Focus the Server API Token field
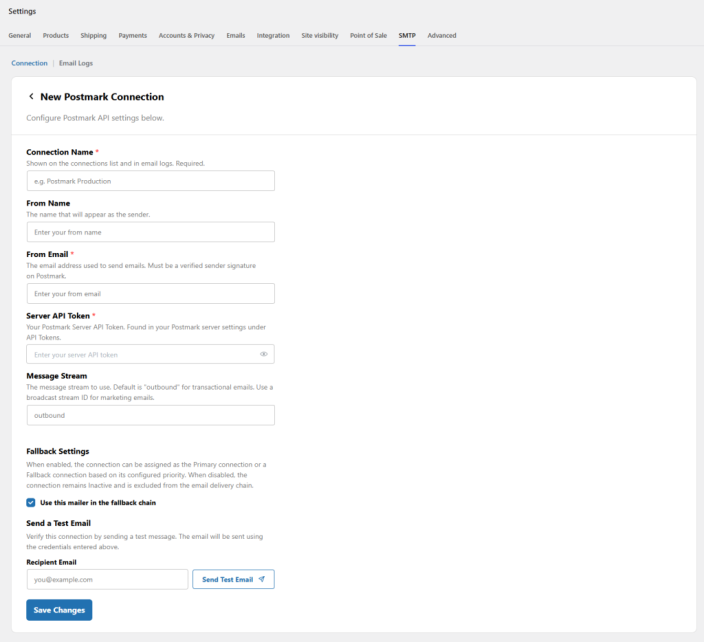Screen dimensions: 704x642 point(151,354)
